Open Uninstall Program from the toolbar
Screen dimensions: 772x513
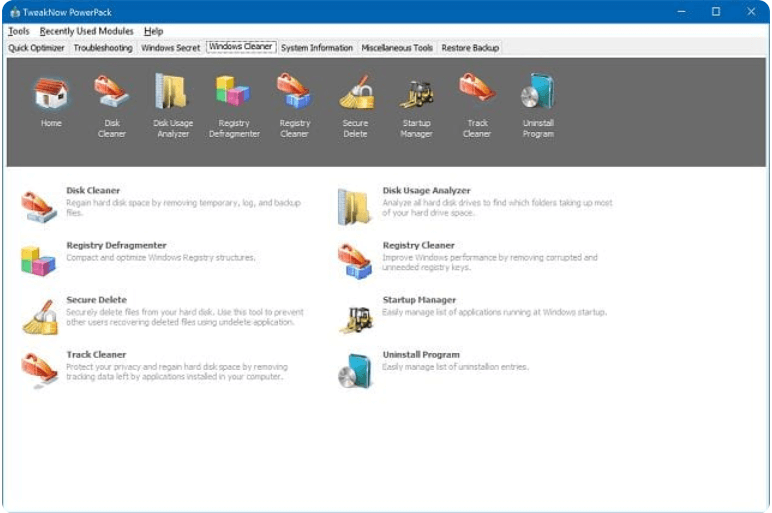tap(538, 94)
